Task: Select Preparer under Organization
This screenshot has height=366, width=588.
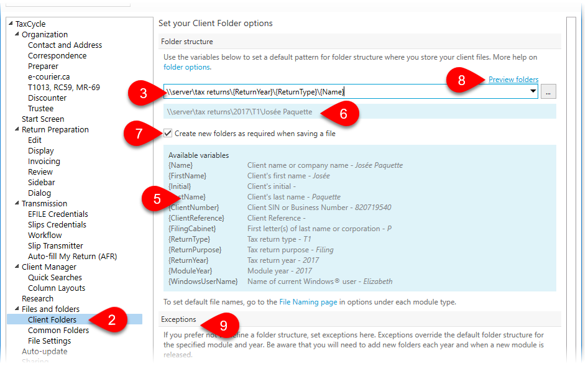Action: pyautogui.click(x=43, y=66)
